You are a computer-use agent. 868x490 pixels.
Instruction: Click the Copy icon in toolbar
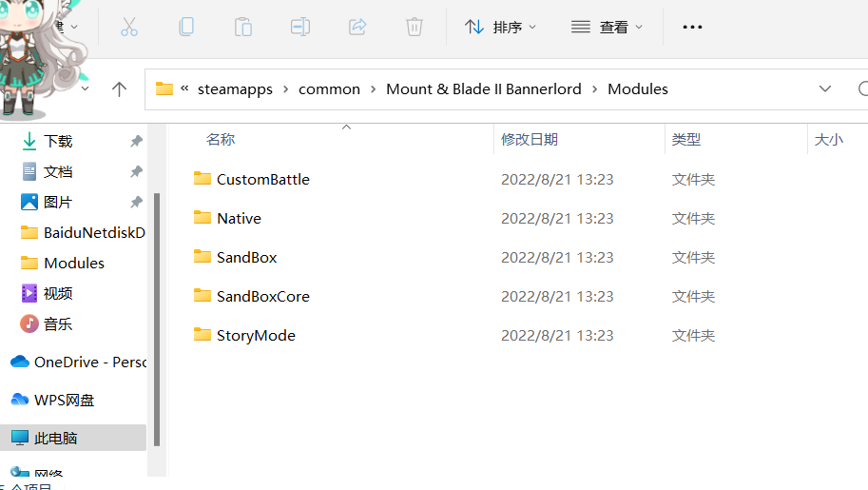(x=186, y=27)
